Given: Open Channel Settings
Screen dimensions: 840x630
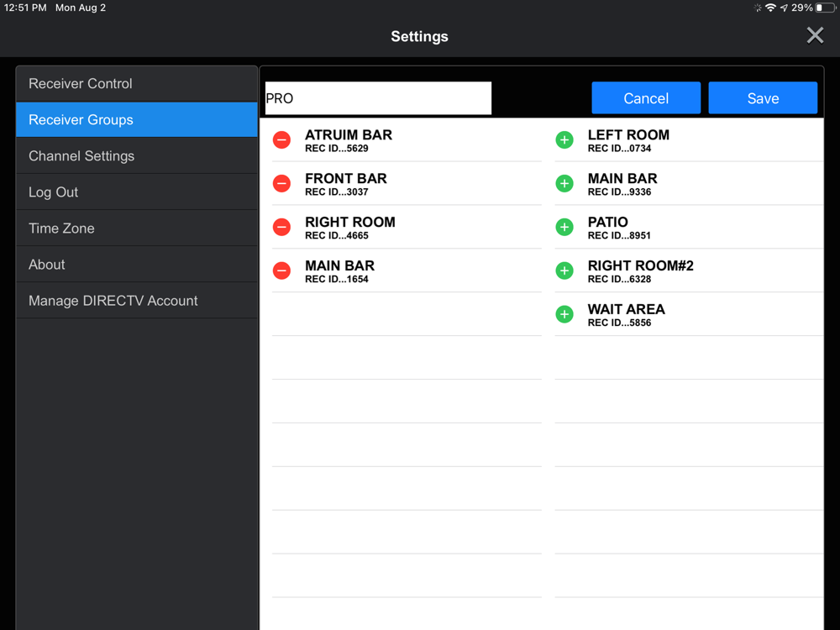Looking at the screenshot, I should (137, 156).
